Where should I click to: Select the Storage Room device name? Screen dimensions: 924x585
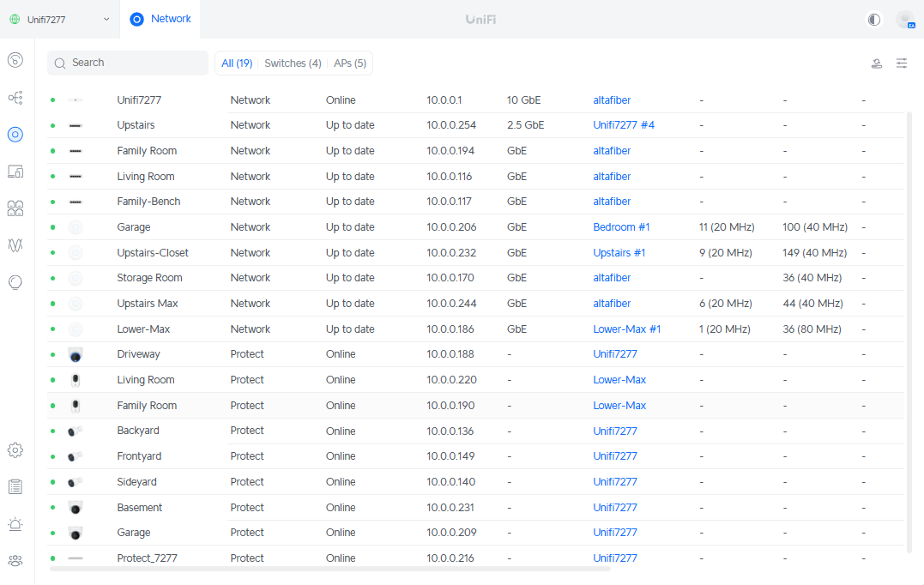(149, 277)
